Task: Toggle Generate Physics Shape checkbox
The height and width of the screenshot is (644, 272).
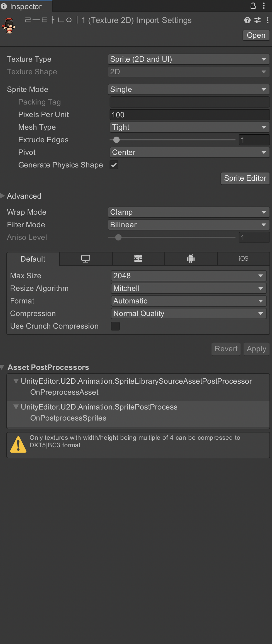Action: coord(114,165)
